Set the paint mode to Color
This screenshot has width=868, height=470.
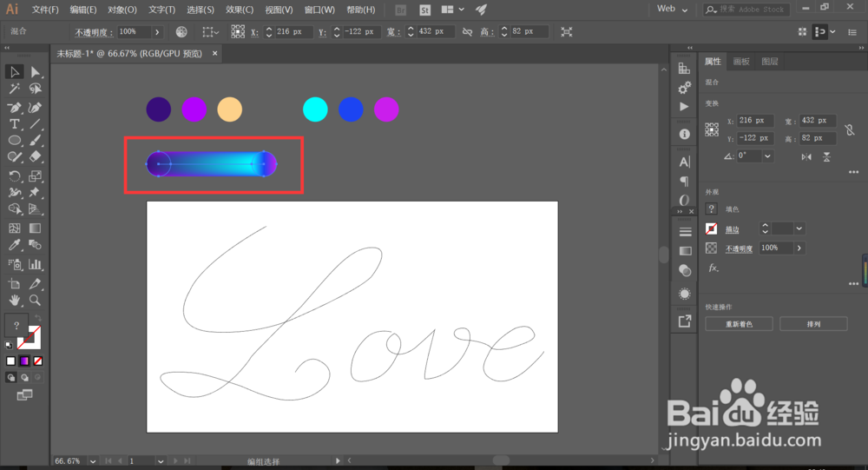pyautogui.click(x=10, y=361)
